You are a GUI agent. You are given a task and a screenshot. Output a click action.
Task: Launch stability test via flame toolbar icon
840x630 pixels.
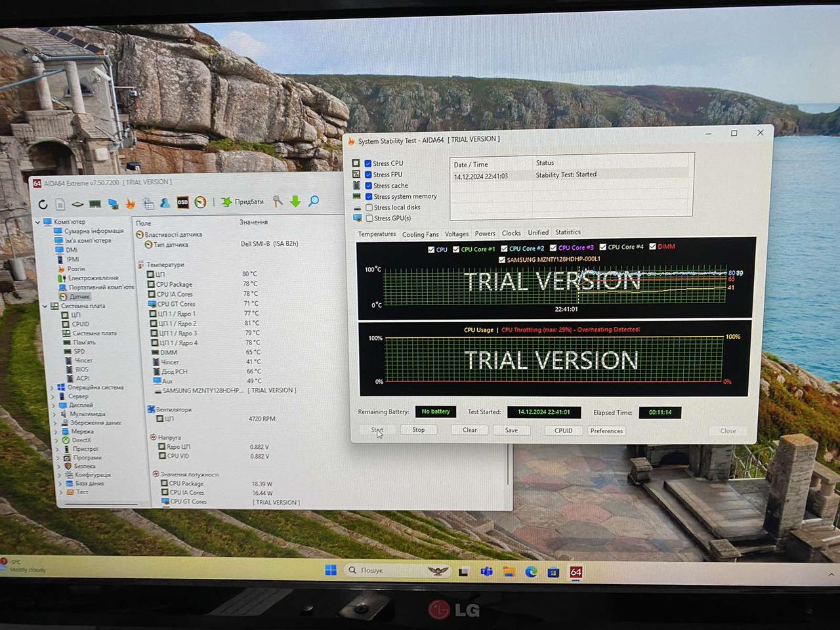130,204
